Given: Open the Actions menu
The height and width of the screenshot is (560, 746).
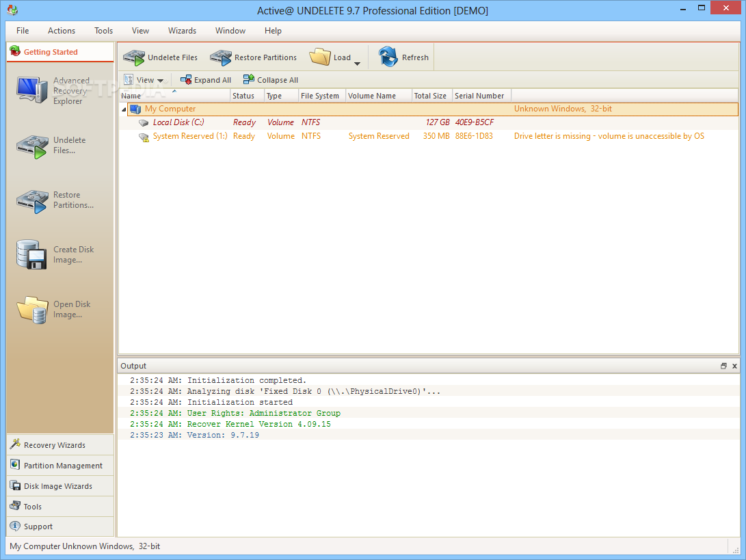Looking at the screenshot, I should [62, 31].
